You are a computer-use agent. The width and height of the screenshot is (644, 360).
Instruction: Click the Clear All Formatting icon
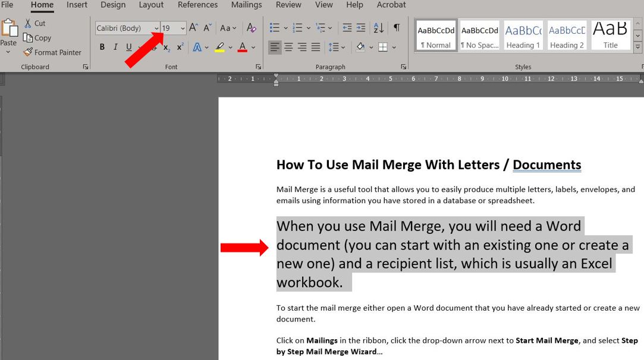[252, 28]
